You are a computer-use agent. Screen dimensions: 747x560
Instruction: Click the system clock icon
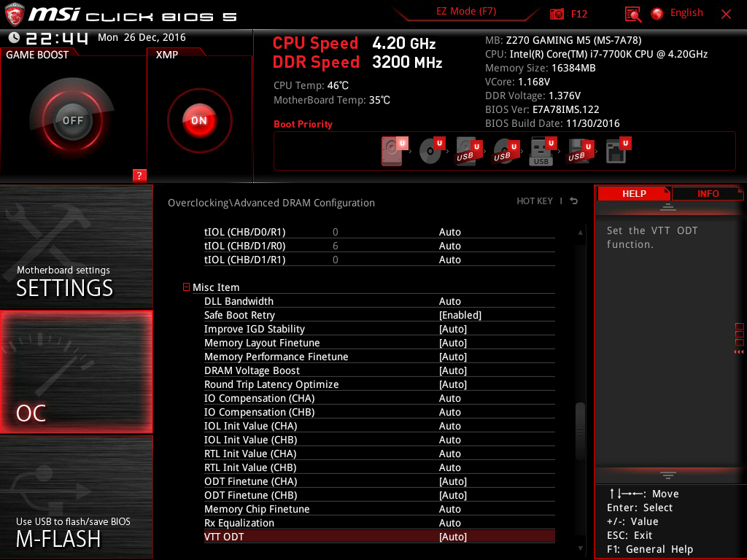tap(14, 37)
